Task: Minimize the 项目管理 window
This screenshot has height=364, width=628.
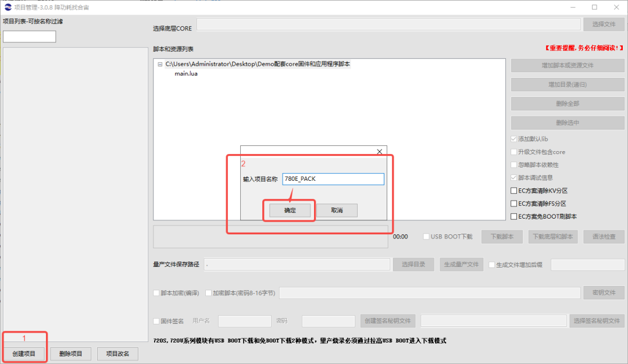Action: tap(573, 7)
